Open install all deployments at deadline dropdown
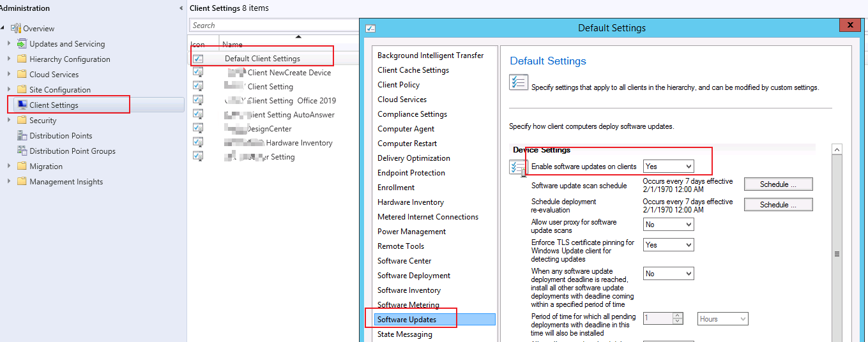 tap(668, 274)
